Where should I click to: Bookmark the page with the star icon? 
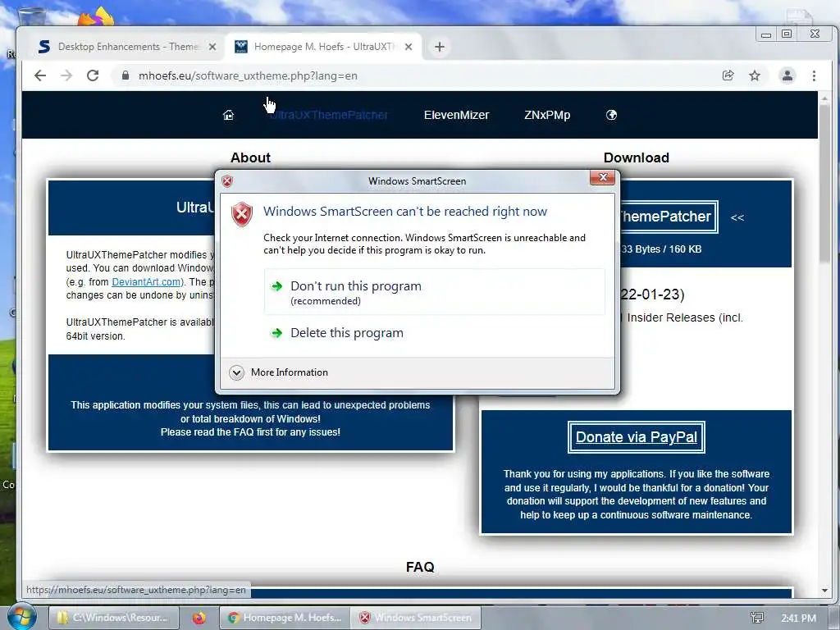point(755,75)
